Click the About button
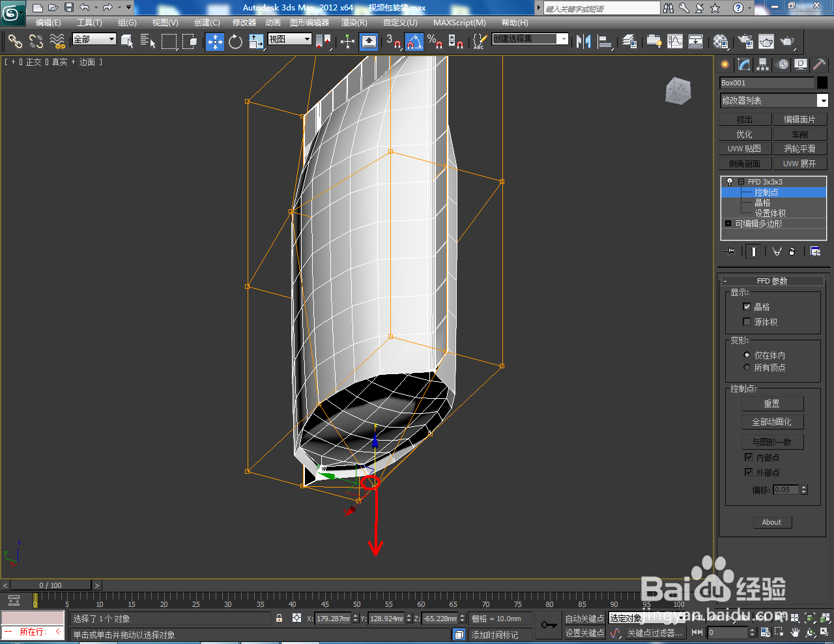This screenshot has width=834, height=644. tap(772, 522)
